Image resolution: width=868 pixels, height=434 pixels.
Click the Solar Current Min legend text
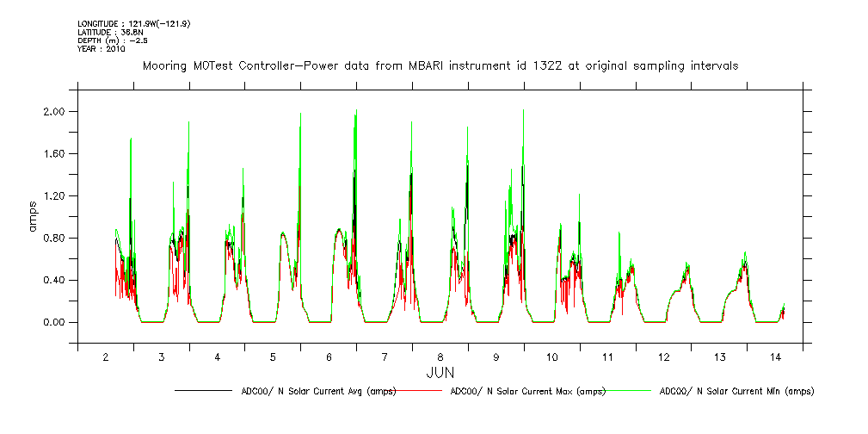(x=736, y=391)
